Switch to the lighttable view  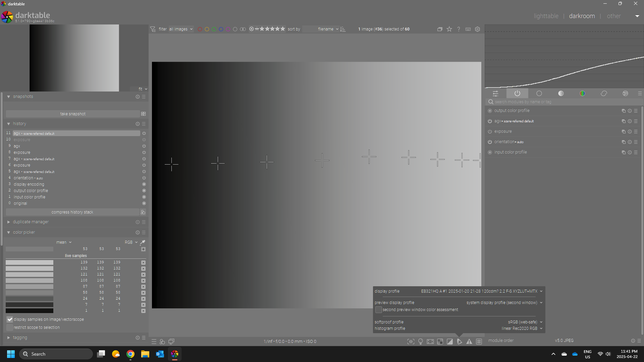546,16
